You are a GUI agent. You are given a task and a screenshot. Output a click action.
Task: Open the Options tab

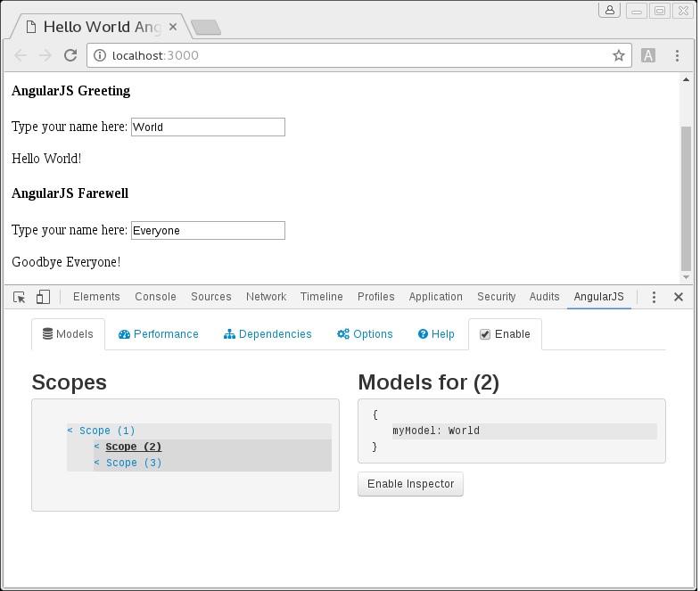(x=365, y=334)
